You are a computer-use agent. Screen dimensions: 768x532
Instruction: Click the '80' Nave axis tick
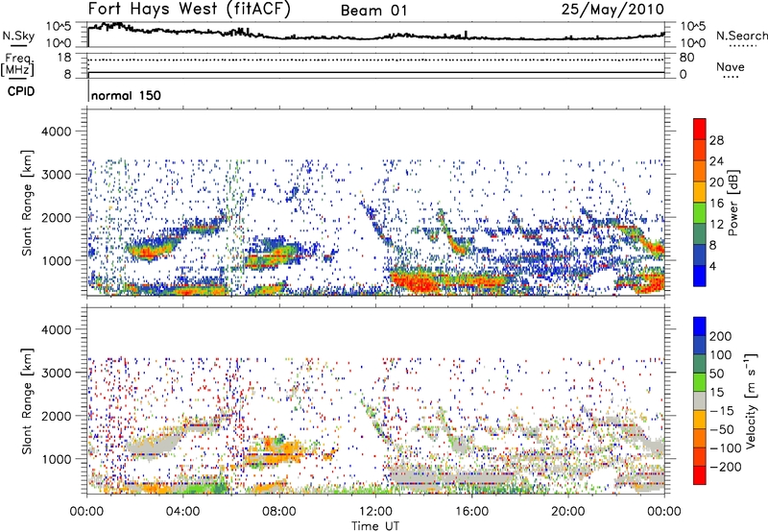pyautogui.click(x=686, y=58)
